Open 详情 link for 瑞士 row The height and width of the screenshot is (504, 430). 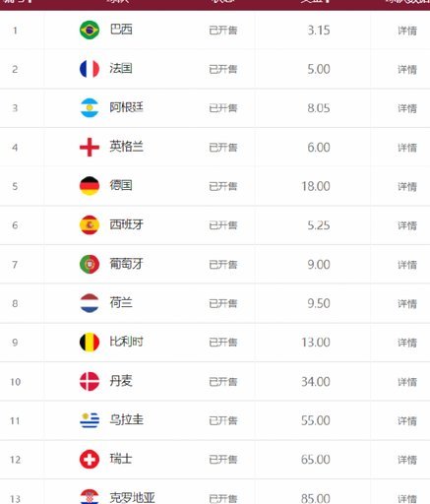tap(407, 460)
